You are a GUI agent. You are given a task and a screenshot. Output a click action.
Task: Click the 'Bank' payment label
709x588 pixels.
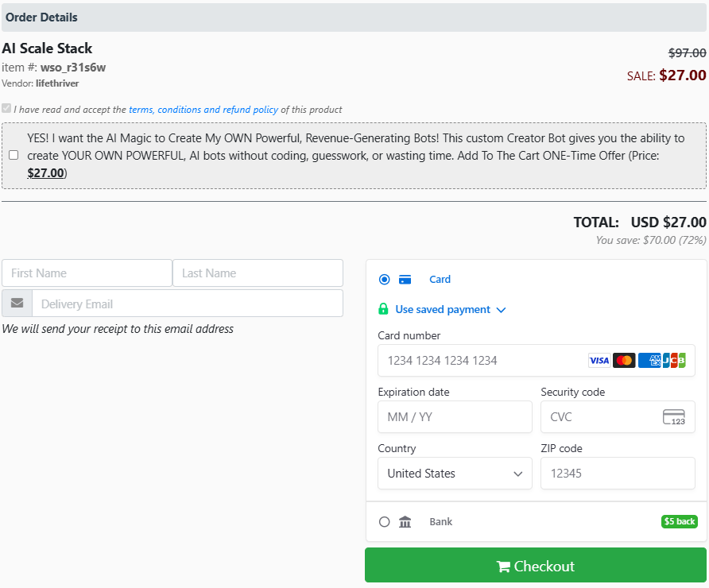tap(441, 521)
